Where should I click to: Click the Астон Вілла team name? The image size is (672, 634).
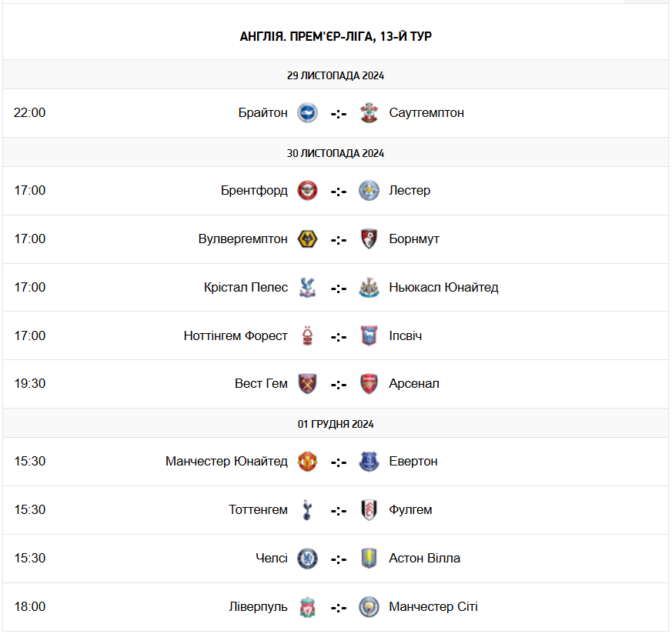425,558
